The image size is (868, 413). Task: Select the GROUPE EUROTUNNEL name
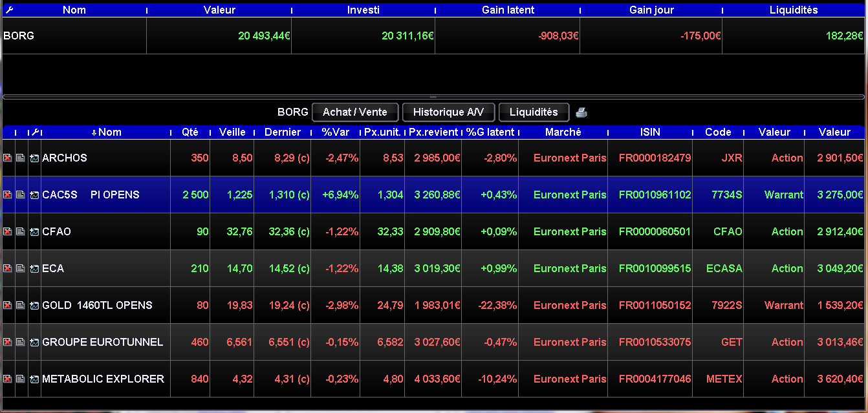103,342
